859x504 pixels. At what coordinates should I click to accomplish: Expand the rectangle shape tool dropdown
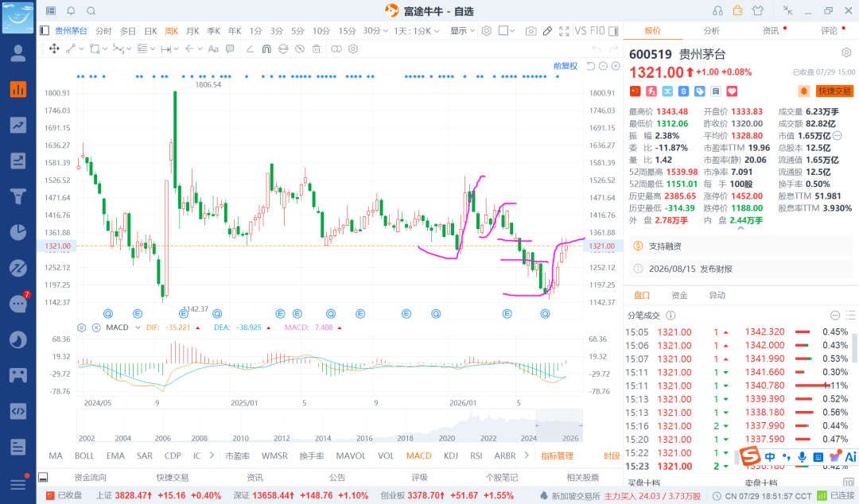pos(105,48)
